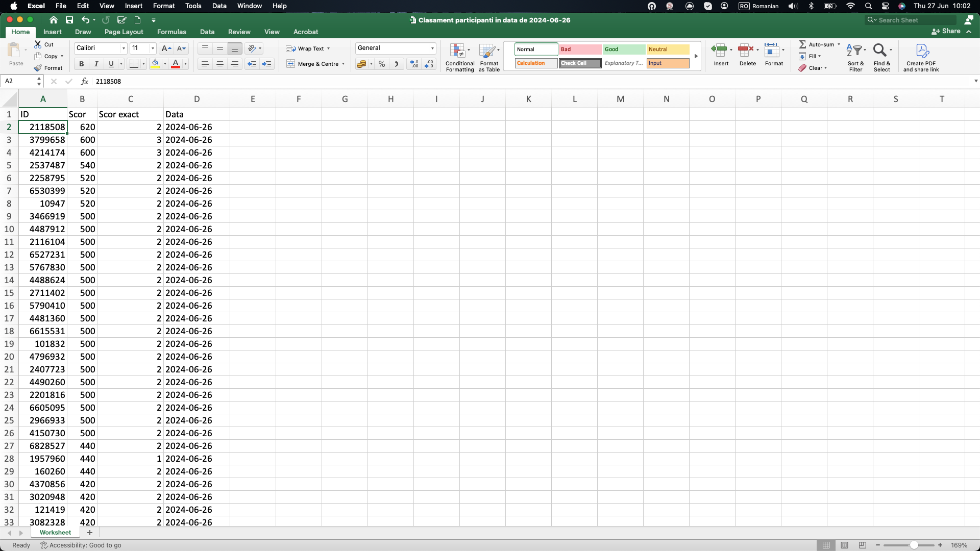Click the insert function fx icon

pyautogui.click(x=85, y=81)
